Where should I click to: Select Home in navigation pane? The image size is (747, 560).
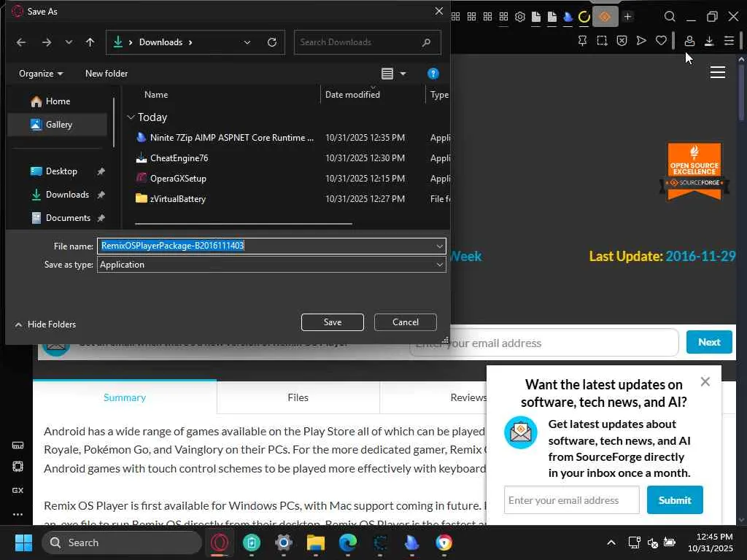click(58, 101)
